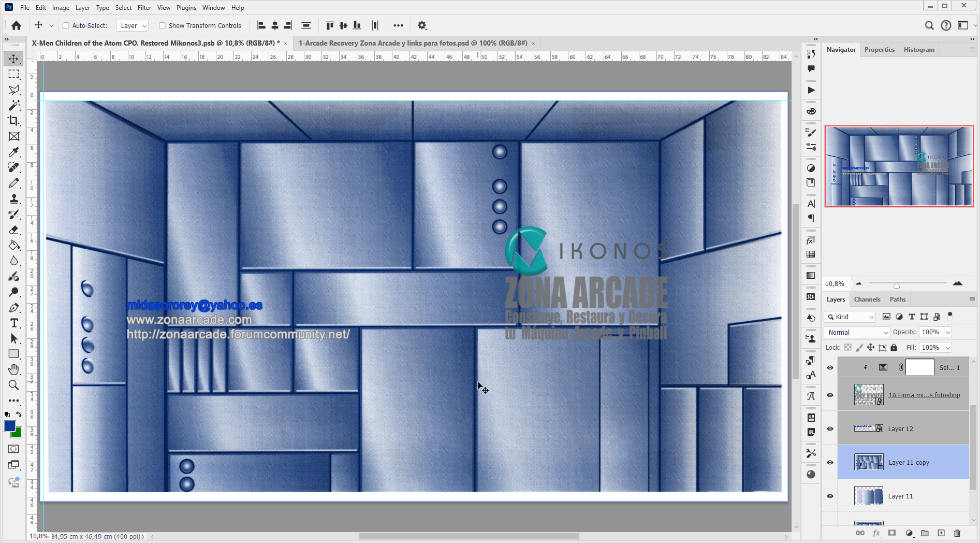Hide the 1A Firma layer
The width and height of the screenshot is (980, 543).
pos(830,395)
